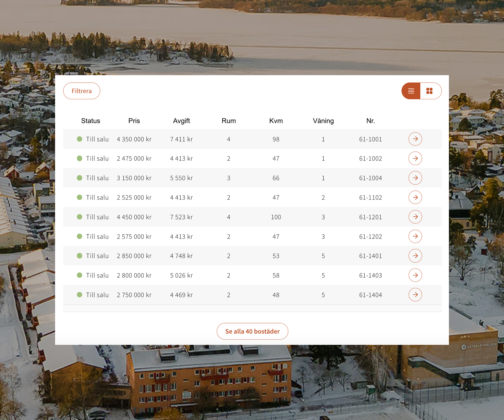
Task: Click Kvm value 98
Action: click(x=276, y=139)
